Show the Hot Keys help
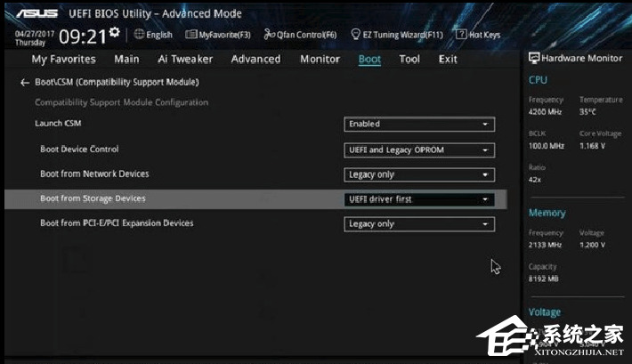Viewport: 632px width, 364px height. (x=478, y=35)
